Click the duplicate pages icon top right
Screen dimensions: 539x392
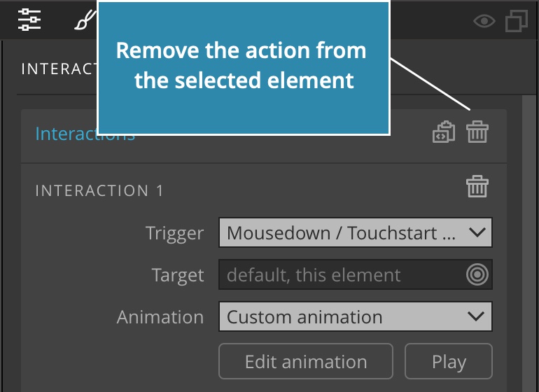(x=517, y=21)
